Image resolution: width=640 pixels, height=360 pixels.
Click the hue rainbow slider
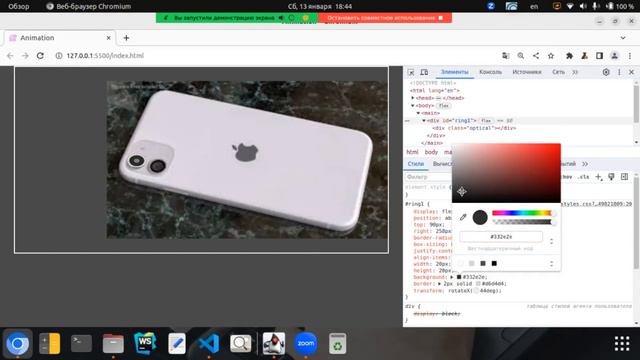click(522, 213)
